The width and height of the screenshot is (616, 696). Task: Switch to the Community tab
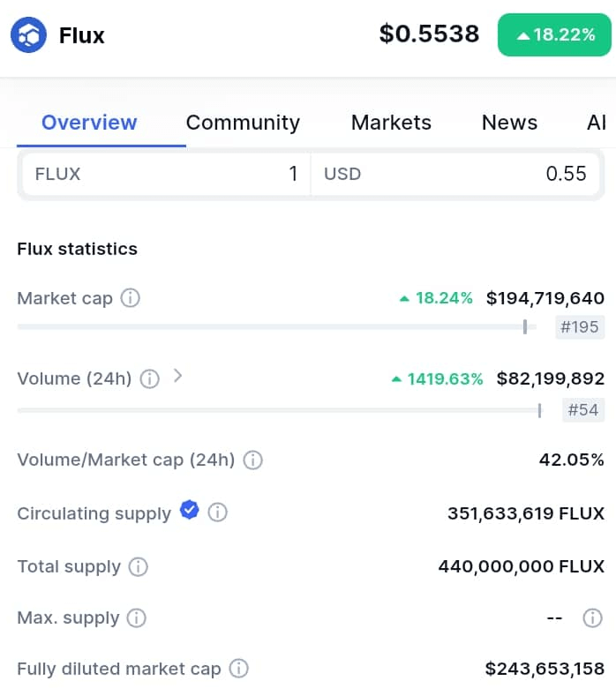click(x=243, y=123)
